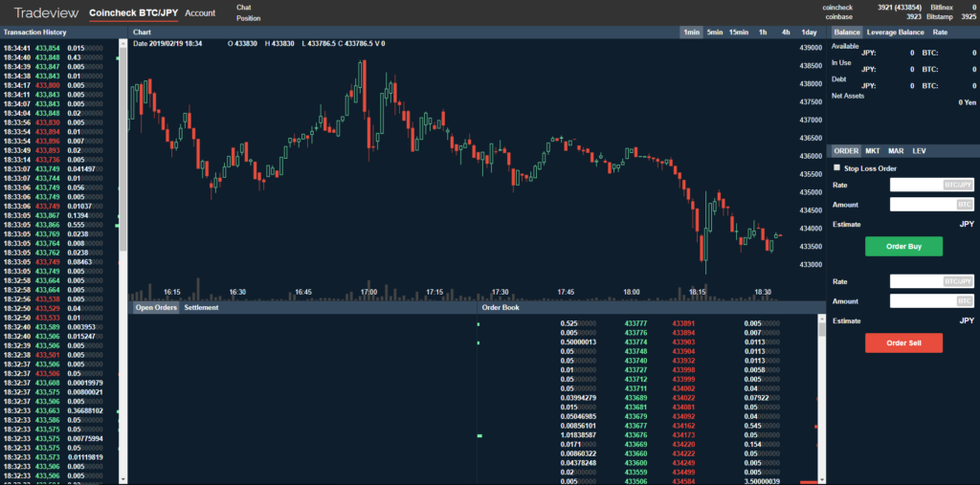980x485 pixels.
Task: Go to the Position page
Action: (x=248, y=18)
